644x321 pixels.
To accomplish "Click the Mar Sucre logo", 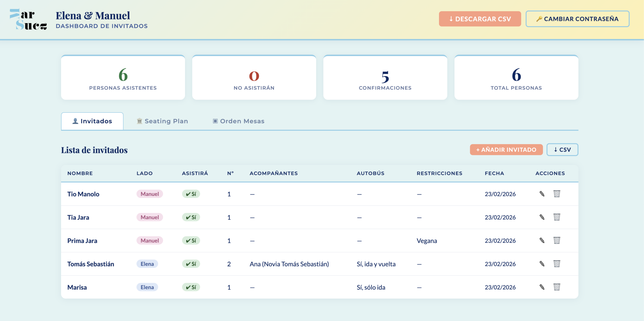I will click(28, 20).
